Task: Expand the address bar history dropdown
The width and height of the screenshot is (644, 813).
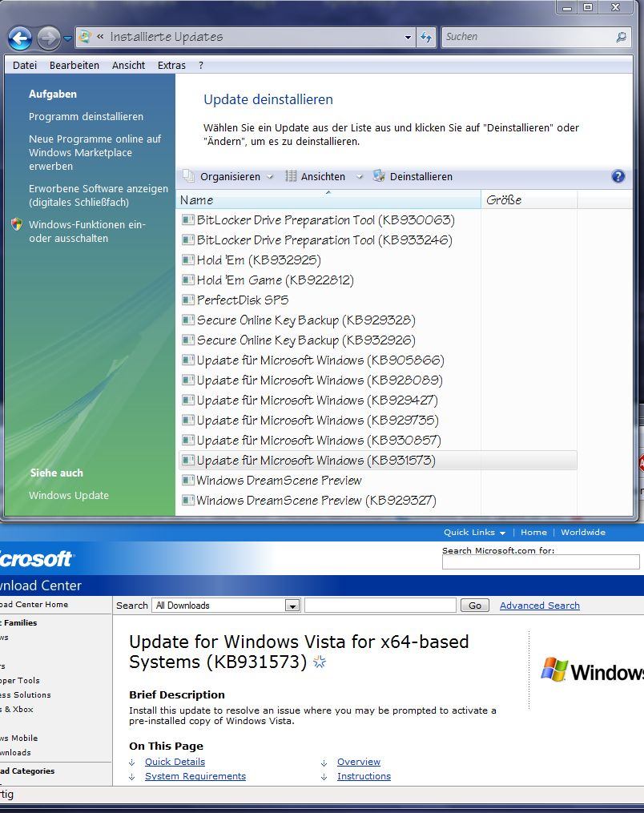Action: tap(408, 38)
